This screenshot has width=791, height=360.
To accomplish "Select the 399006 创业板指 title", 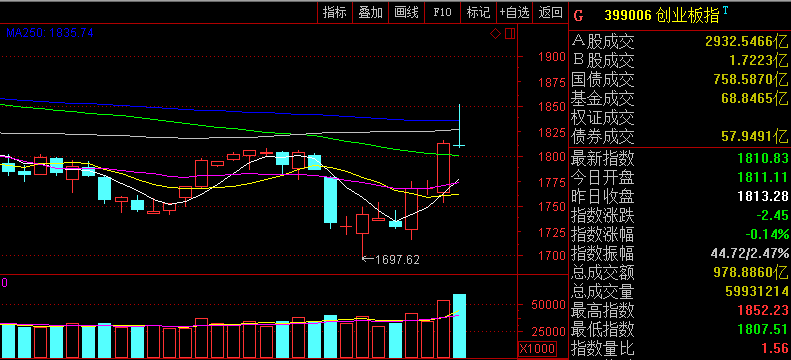I will [x=662, y=16].
